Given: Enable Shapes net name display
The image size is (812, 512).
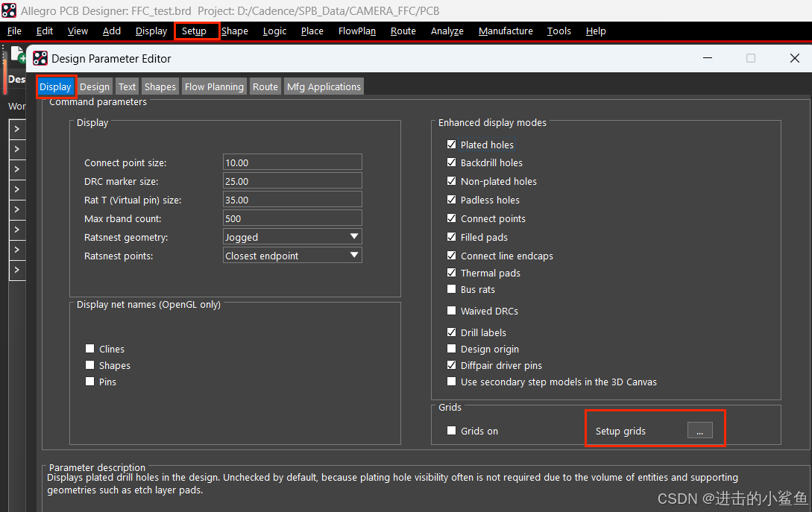Looking at the screenshot, I should (x=90, y=365).
